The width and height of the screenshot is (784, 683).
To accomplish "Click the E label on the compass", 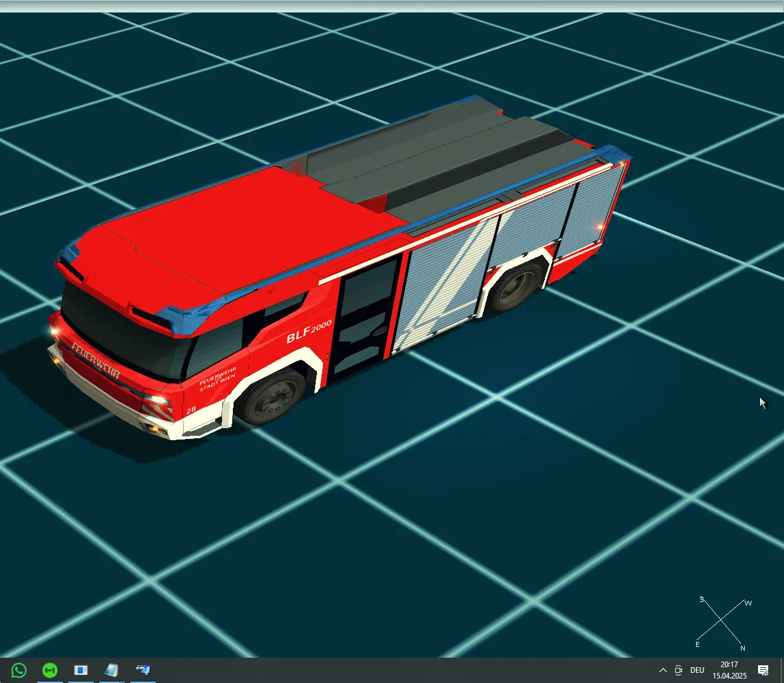I will pos(697,644).
